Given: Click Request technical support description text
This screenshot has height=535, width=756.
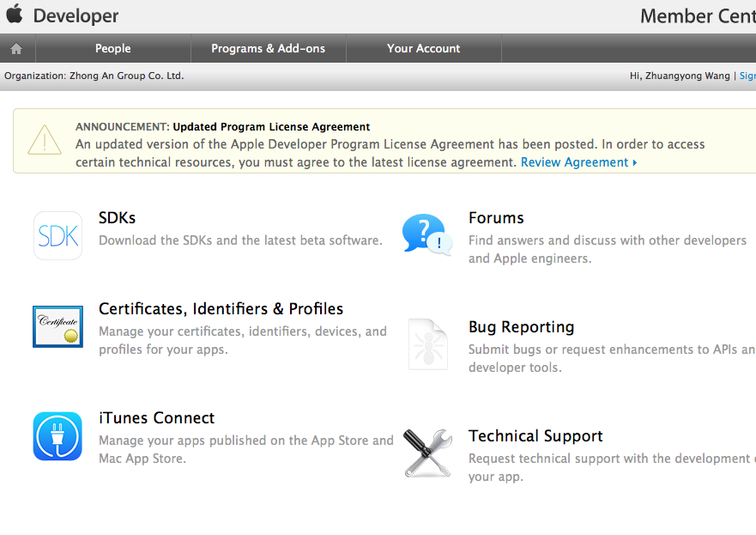Looking at the screenshot, I should [613, 467].
